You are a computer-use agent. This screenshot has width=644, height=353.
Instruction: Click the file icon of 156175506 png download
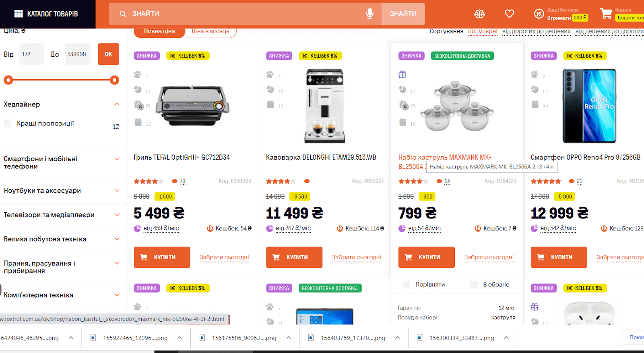(x=202, y=338)
